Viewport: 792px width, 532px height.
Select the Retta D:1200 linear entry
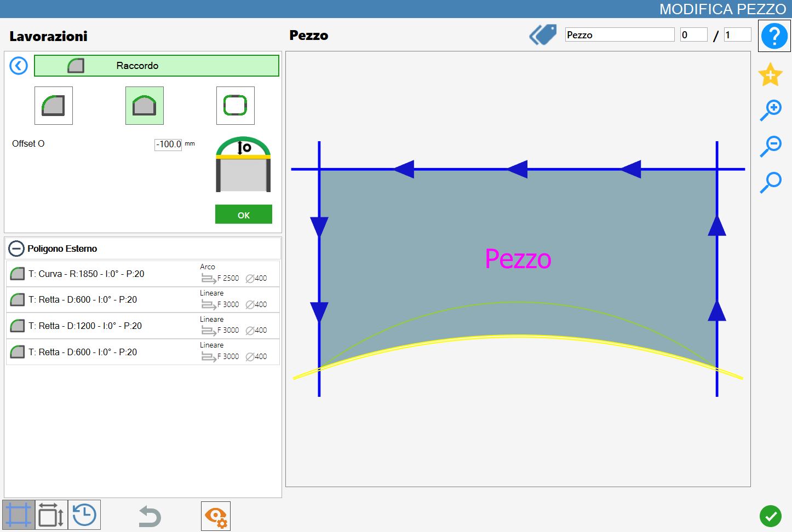pyautogui.click(x=143, y=326)
